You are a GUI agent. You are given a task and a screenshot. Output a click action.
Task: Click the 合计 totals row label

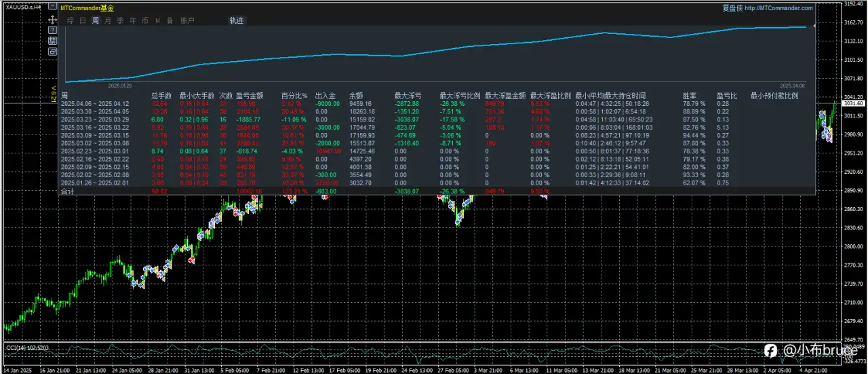(x=68, y=191)
